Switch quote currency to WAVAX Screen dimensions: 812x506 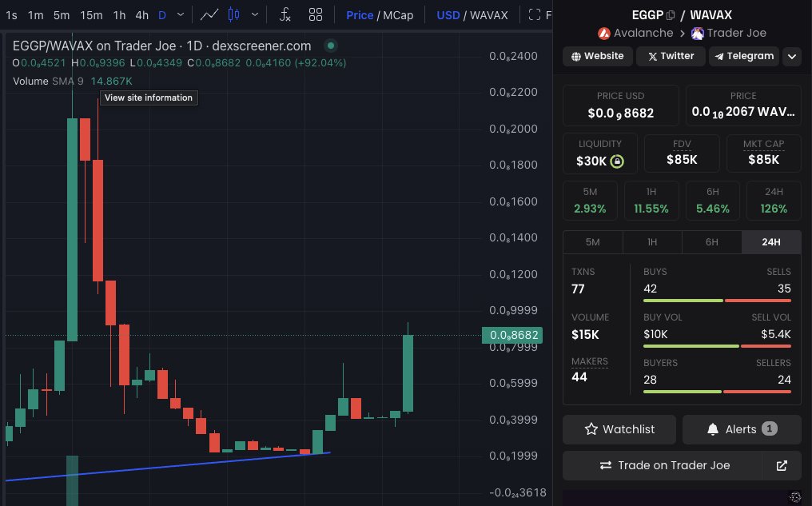pyautogui.click(x=489, y=15)
